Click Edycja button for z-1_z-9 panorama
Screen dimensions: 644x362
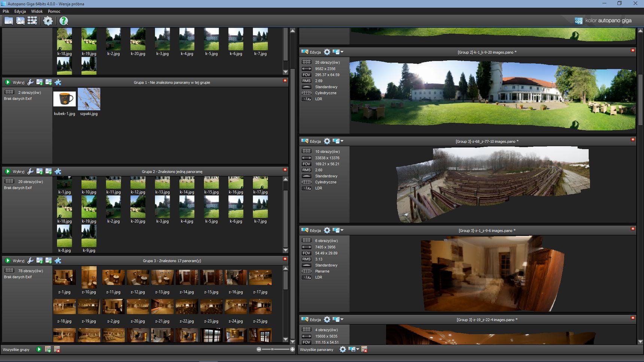tap(311, 230)
